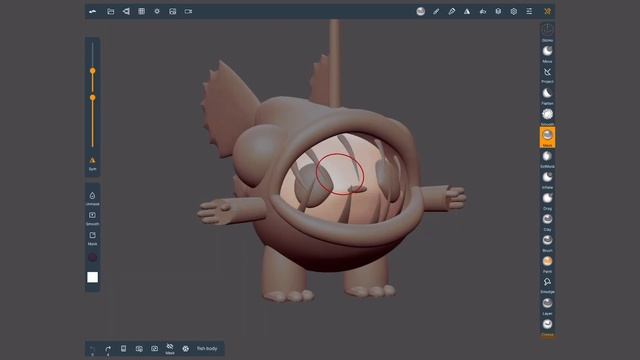Click the undo arrow in the bottom bar
Screen dimensions: 640x360
coord(93,349)
